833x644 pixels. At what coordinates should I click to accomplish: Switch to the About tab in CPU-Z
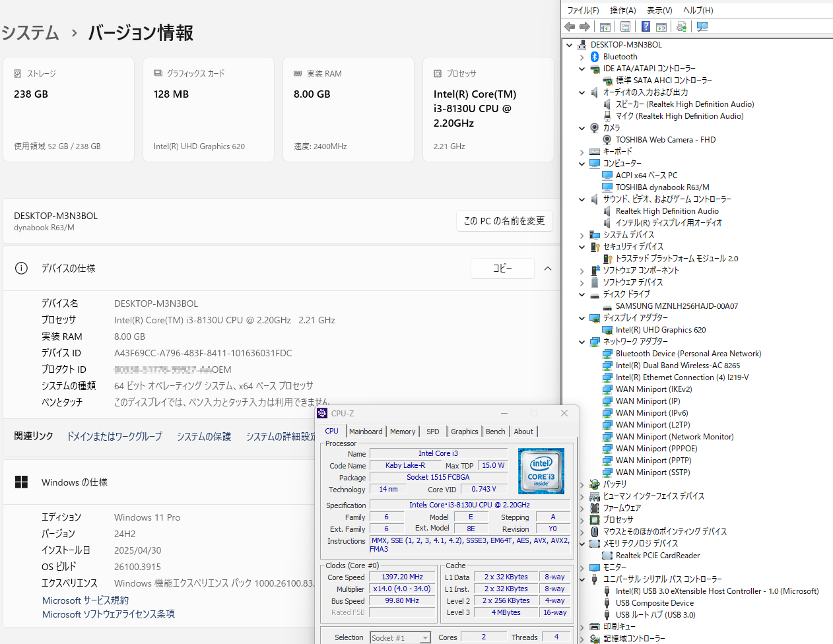tap(523, 432)
